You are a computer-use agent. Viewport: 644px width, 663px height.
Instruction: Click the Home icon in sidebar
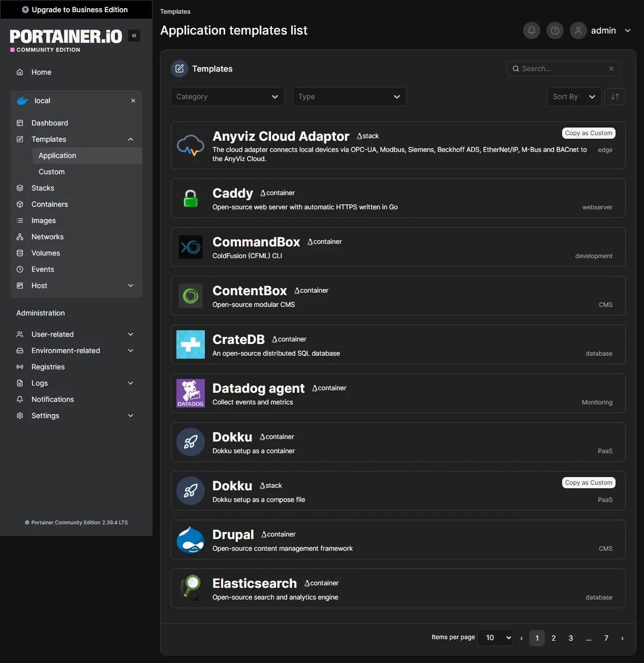20,72
